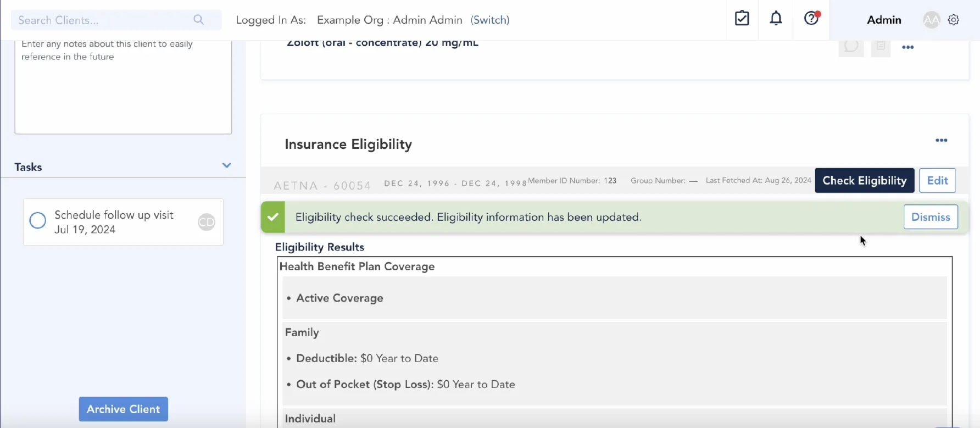Screen dimensions: 980x428
Task: Click the Zoloft comment bubble icon
Action: [851, 47]
